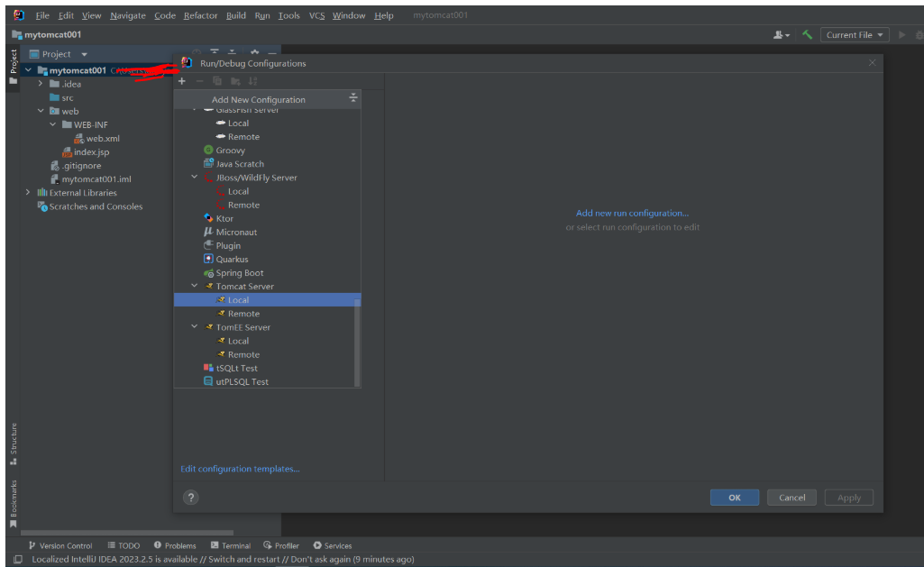Viewport: 924px width, 567px height.
Task: Collapse the TomEE Server group
Action: pos(195,326)
